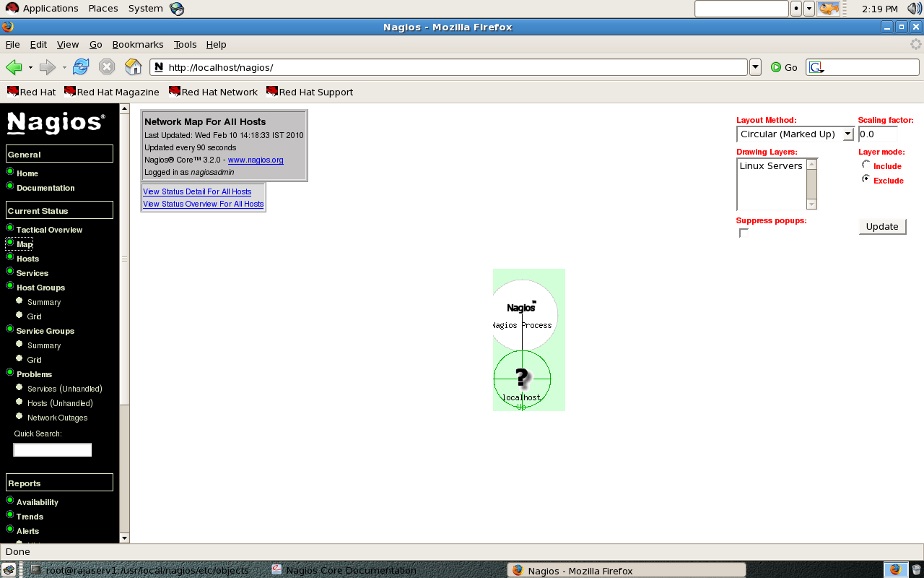Viewport: 924px width, 578px height.
Task: Go back with the green Back arrow
Action: 13,67
